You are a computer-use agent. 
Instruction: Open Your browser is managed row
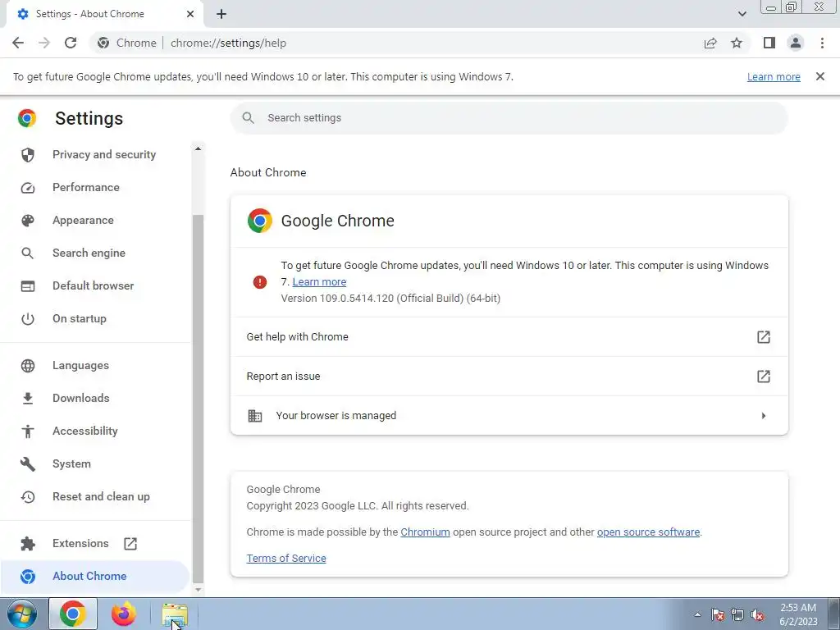click(509, 416)
